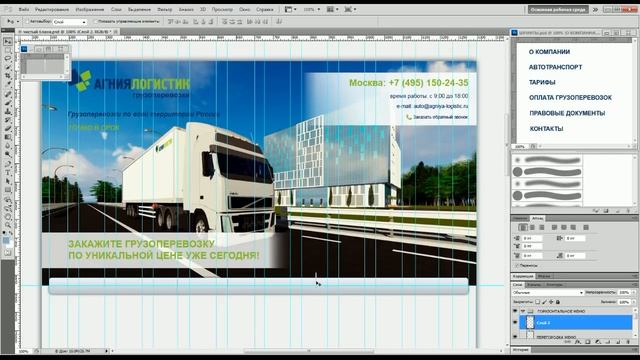Select the Zoom tool in toolbox
The image size is (640, 360).
click(8, 225)
